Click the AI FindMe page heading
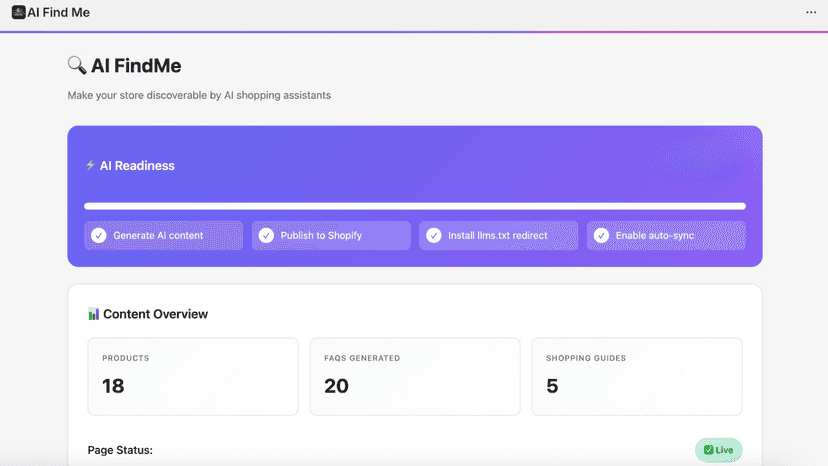 136,66
